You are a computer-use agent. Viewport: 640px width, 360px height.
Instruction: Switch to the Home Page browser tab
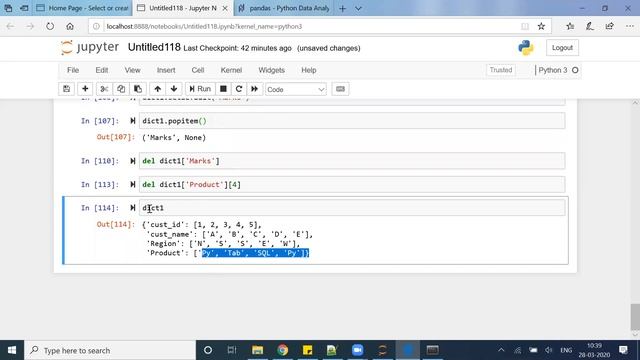83,8
